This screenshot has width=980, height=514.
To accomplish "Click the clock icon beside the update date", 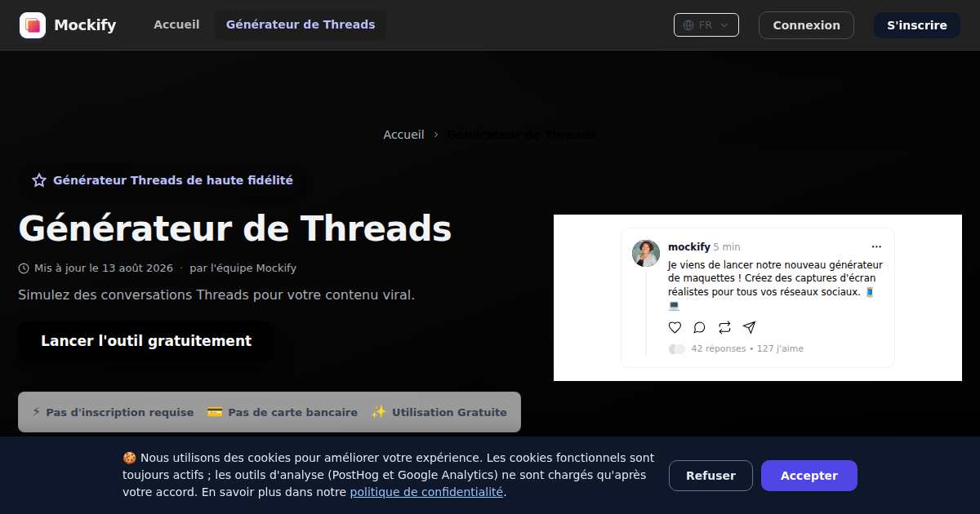I will coord(24,268).
